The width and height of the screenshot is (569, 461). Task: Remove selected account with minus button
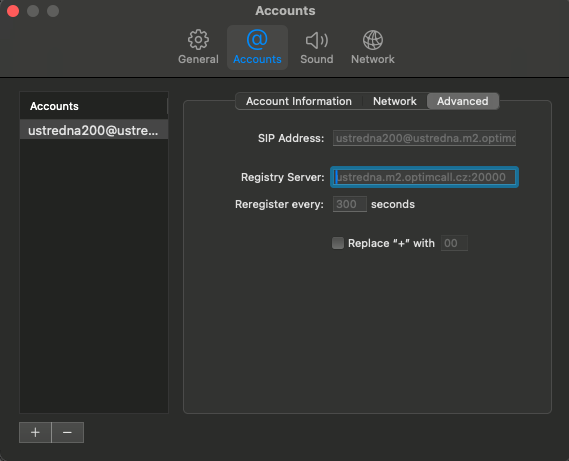67,432
